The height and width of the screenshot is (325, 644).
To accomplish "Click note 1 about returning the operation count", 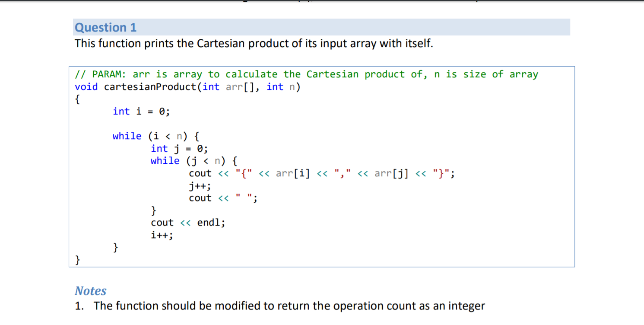I will (x=280, y=306).
